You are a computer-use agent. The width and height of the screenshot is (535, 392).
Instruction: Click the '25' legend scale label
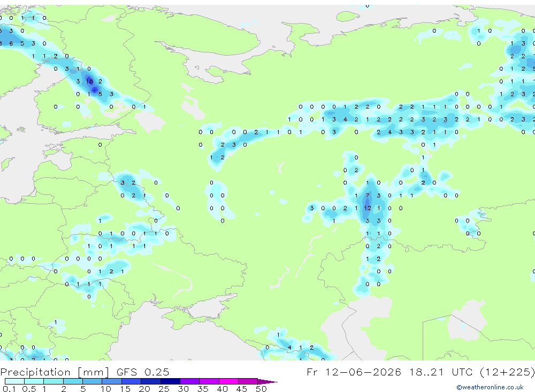coord(164,389)
